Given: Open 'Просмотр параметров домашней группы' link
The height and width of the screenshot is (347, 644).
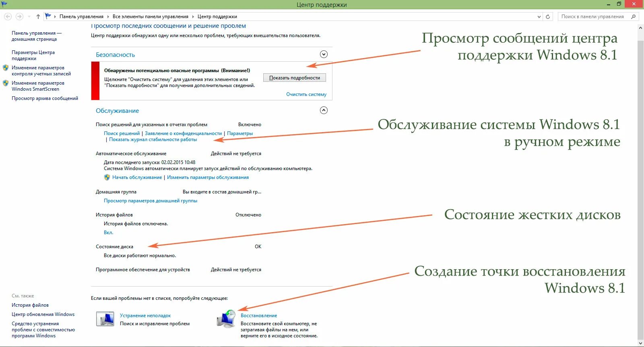Looking at the screenshot, I should click(x=151, y=201).
